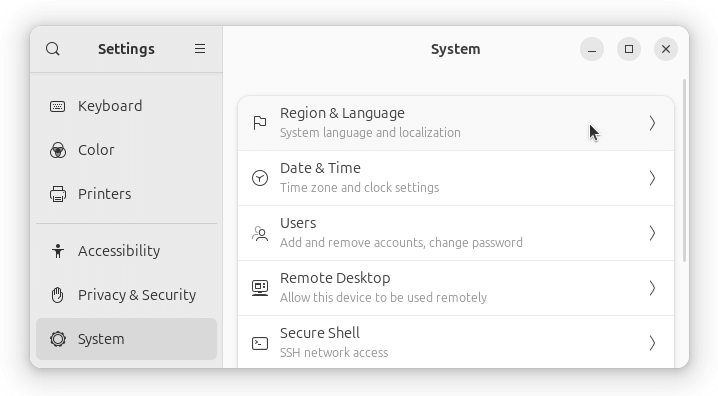Select Color settings in the sidebar
Screen dimensions: 718x396
point(126,150)
